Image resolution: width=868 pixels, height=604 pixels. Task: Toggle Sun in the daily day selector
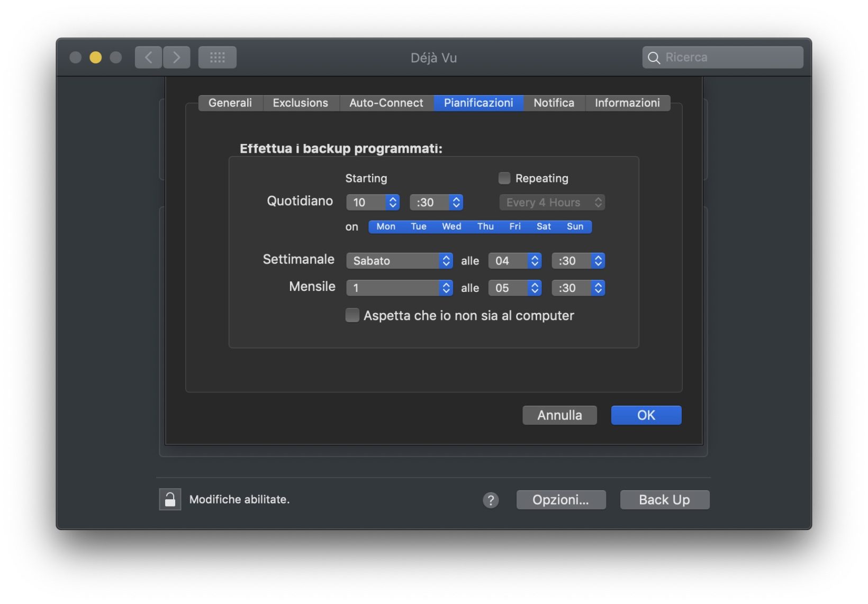click(x=575, y=226)
